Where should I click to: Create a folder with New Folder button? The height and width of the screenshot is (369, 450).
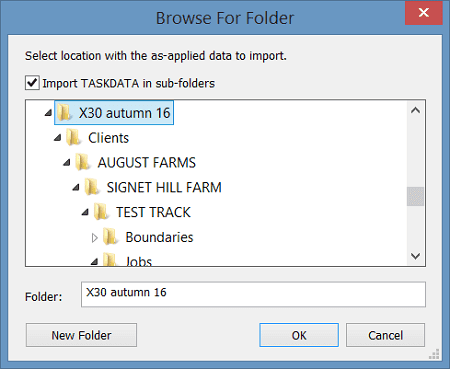click(x=81, y=335)
